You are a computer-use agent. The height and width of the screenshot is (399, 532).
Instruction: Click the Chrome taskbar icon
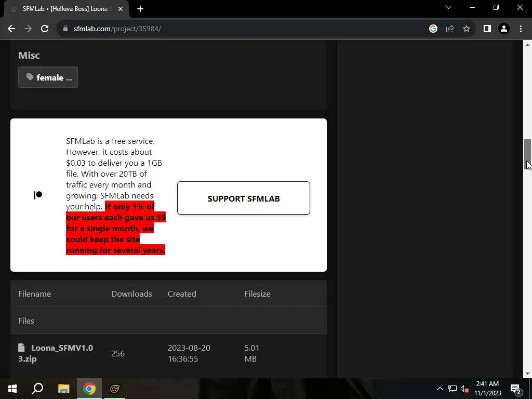pyautogui.click(x=89, y=389)
